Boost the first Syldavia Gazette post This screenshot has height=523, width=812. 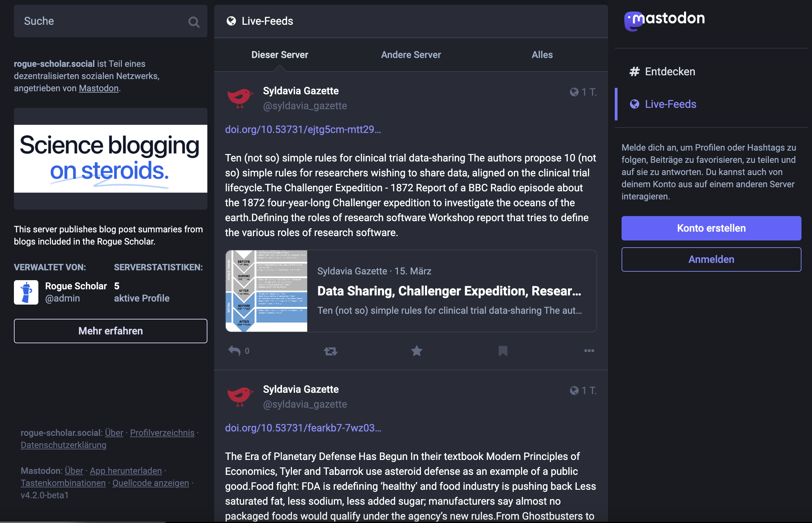point(330,351)
